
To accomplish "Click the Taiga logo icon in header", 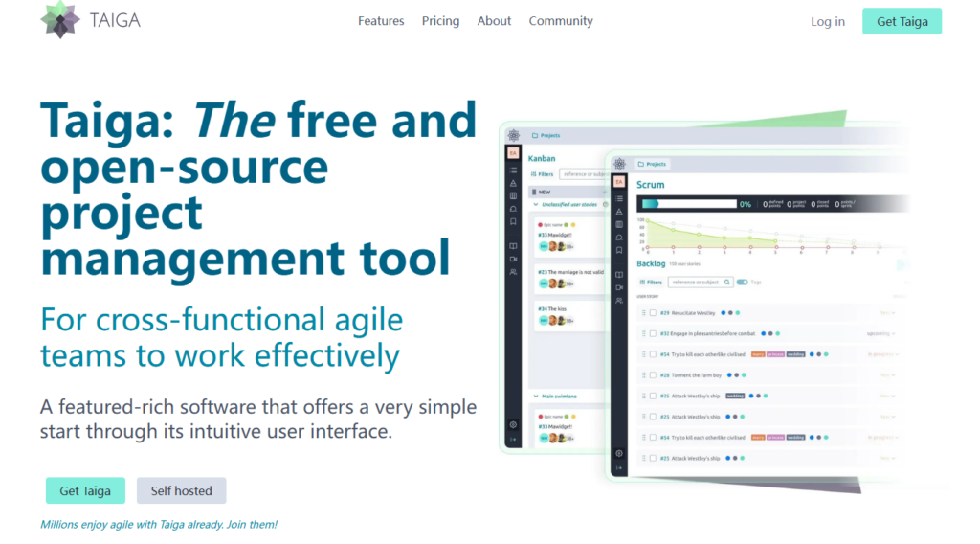I will click(x=59, y=20).
